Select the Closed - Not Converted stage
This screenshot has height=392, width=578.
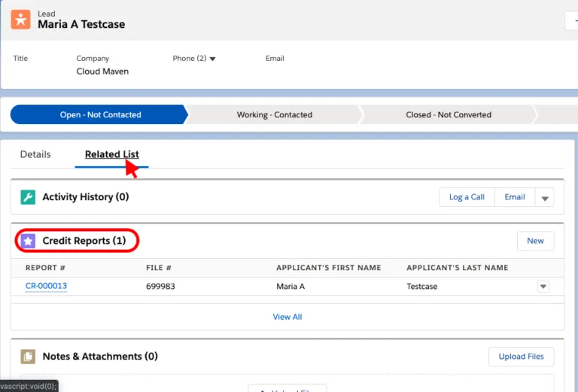[x=449, y=114]
